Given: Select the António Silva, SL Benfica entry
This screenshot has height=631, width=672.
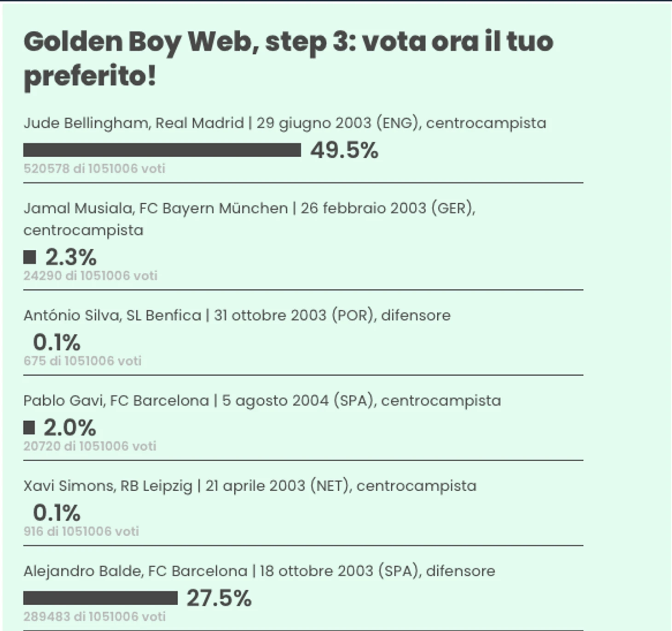Looking at the screenshot, I should coord(237,315).
